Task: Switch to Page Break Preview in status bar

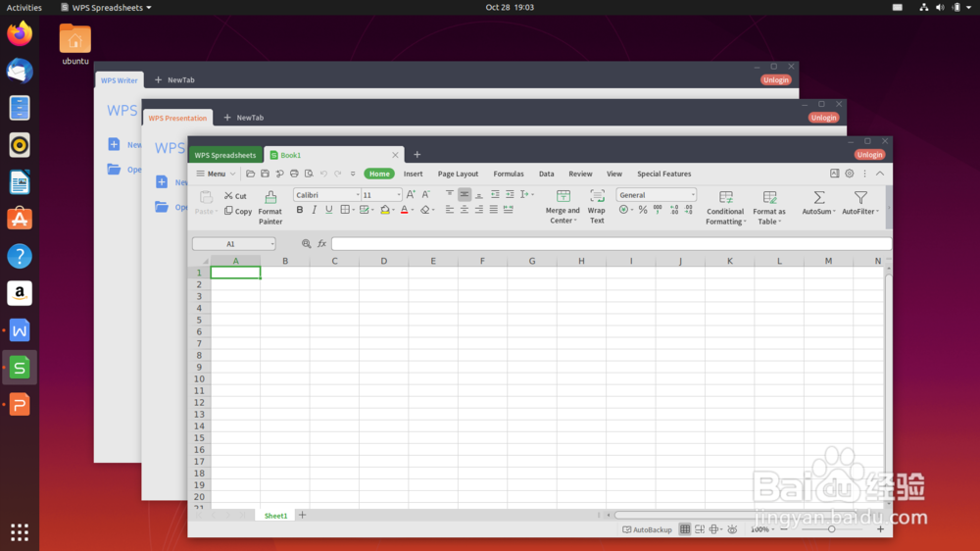Action: click(x=700, y=529)
